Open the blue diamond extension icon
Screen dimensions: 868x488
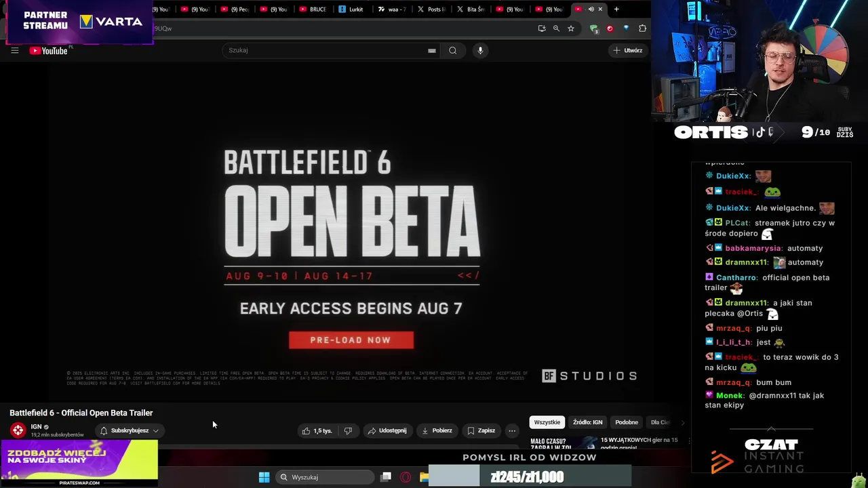(626, 28)
